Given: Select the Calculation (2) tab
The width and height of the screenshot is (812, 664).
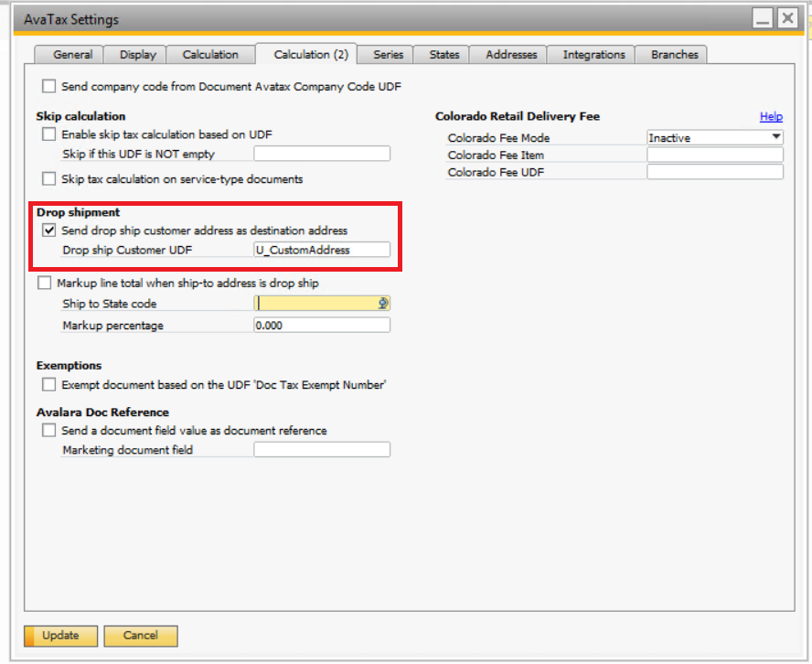Looking at the screenshot, I should coord(306,54).
